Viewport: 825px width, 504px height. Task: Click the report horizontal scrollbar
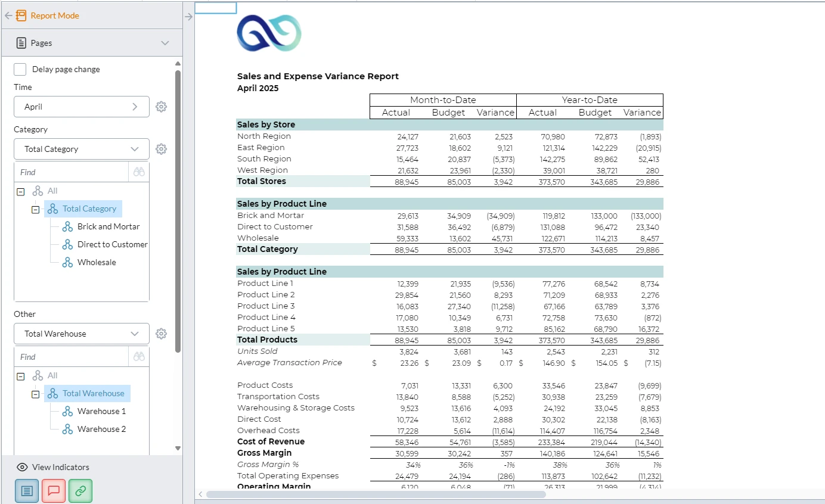point(376,494)
